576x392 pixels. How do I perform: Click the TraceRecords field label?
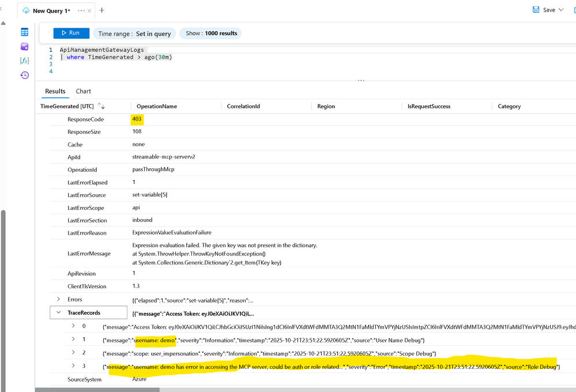click(x=84, y=312)
